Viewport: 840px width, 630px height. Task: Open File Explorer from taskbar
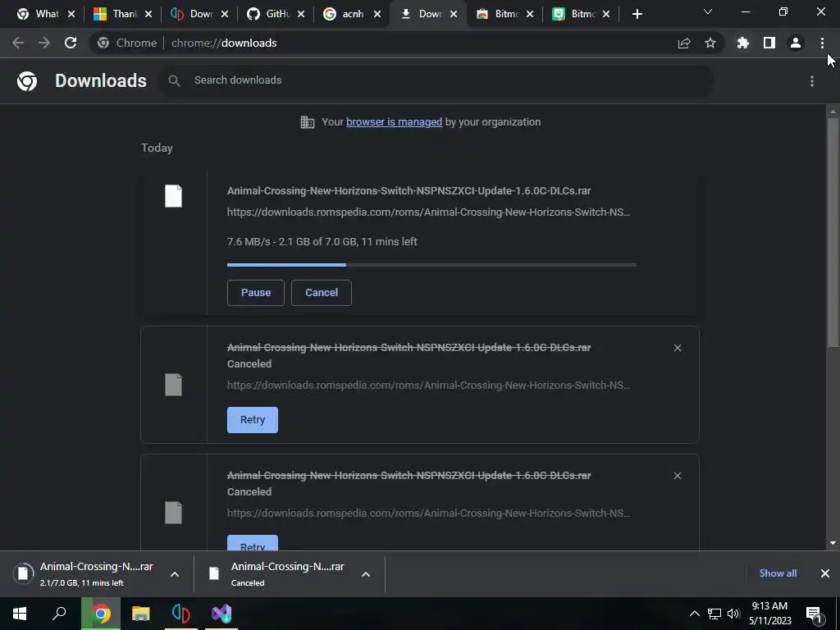141,614
